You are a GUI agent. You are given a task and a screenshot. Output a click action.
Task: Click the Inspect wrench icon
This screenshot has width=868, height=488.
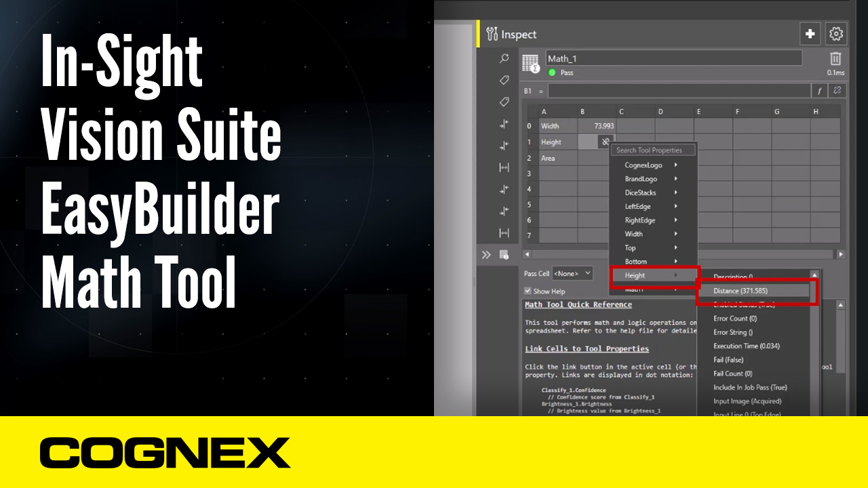[x=492, y=34]
